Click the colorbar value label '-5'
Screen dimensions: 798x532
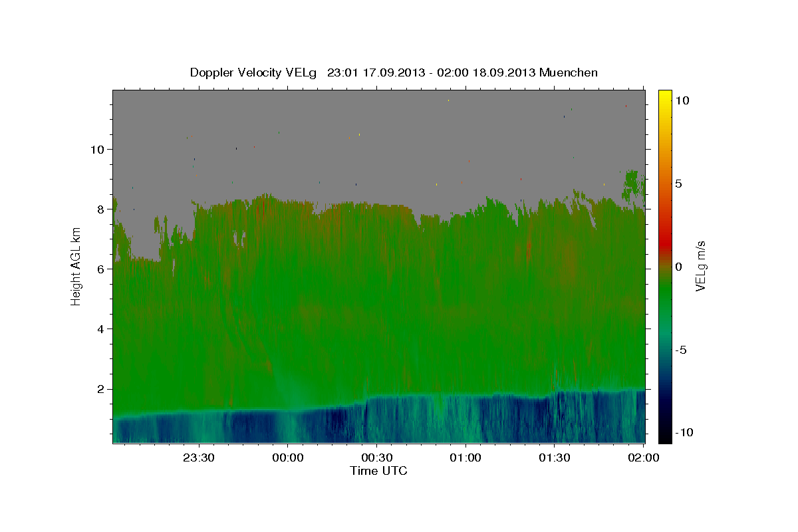click(680, 350)
